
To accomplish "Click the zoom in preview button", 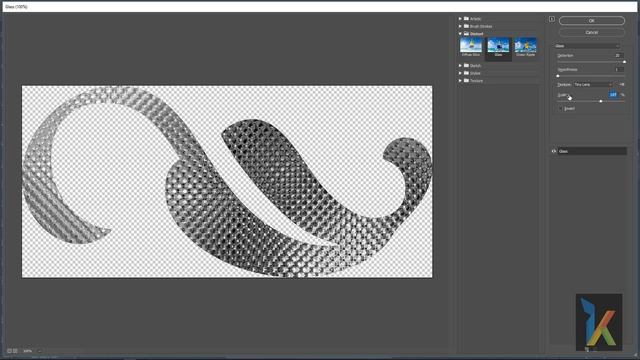I will coord(15,351).
